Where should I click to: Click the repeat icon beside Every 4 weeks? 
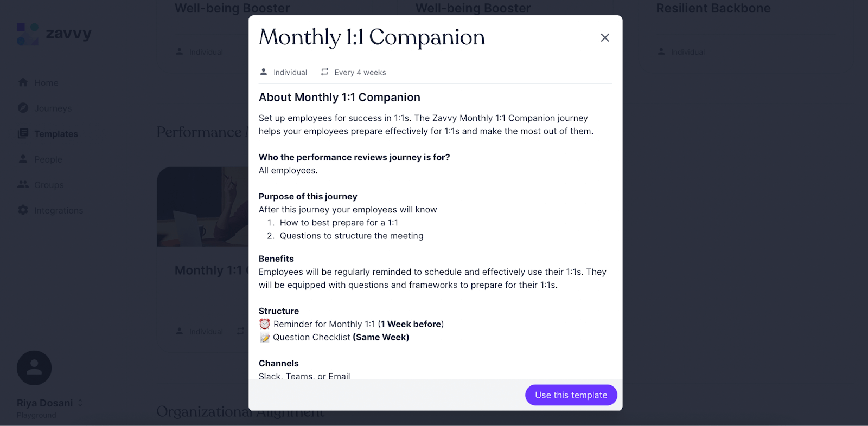tap(324, 72)
